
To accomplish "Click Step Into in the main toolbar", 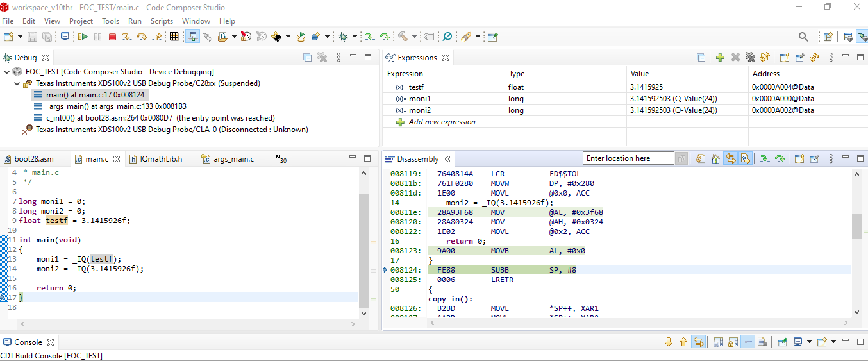I will (x=127, y=37).
